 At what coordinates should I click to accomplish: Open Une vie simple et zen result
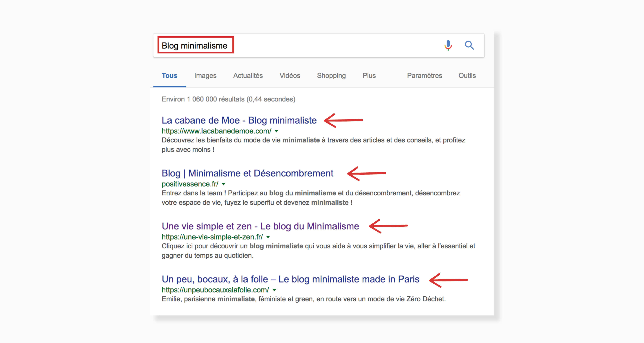click(x=260, y=226)
